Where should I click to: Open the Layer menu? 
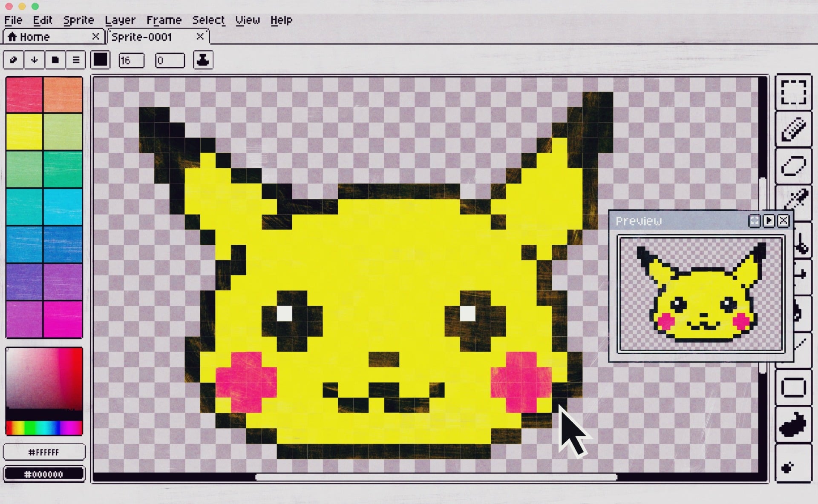(120, 20)
